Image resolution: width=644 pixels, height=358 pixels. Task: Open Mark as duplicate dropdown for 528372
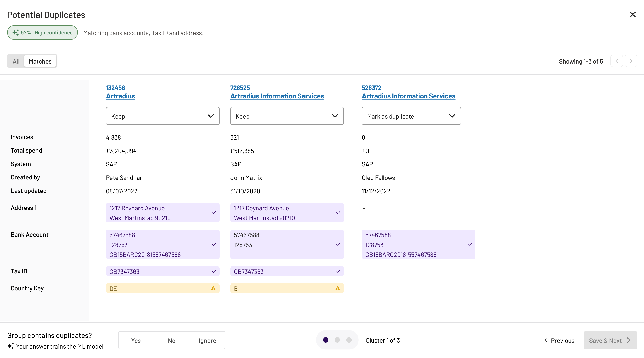(x=411, y=116)
